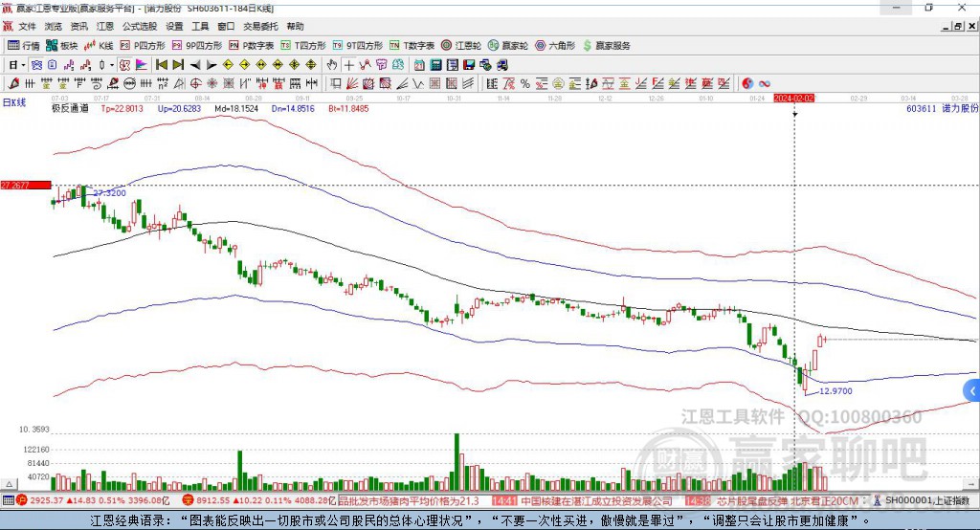Click the spiral drawing tool icon

pos(97,84)
